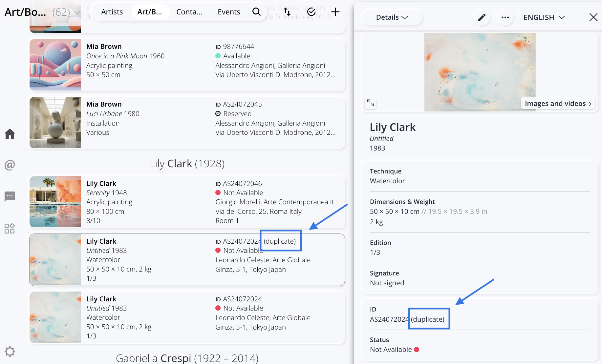Image resolution: width=602 pixels, height=364 pixels.
Task: Close the details side panel
Action: [593, 17]
